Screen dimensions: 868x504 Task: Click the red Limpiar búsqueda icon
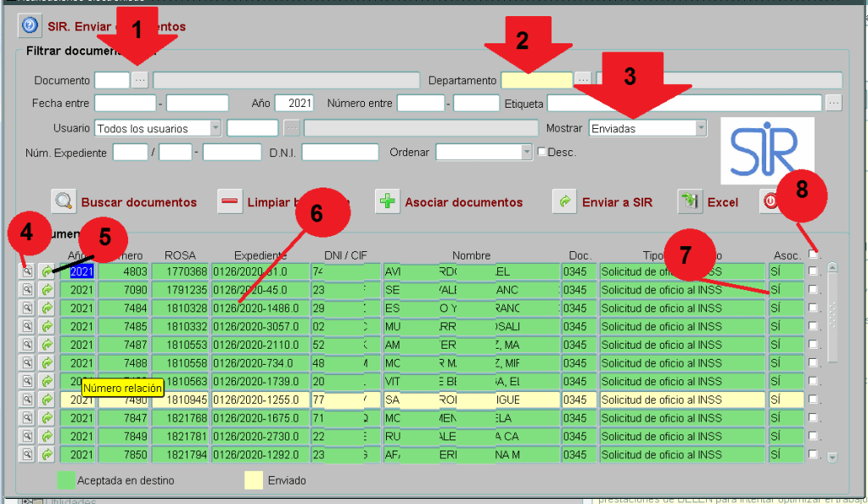click(229, 202)
